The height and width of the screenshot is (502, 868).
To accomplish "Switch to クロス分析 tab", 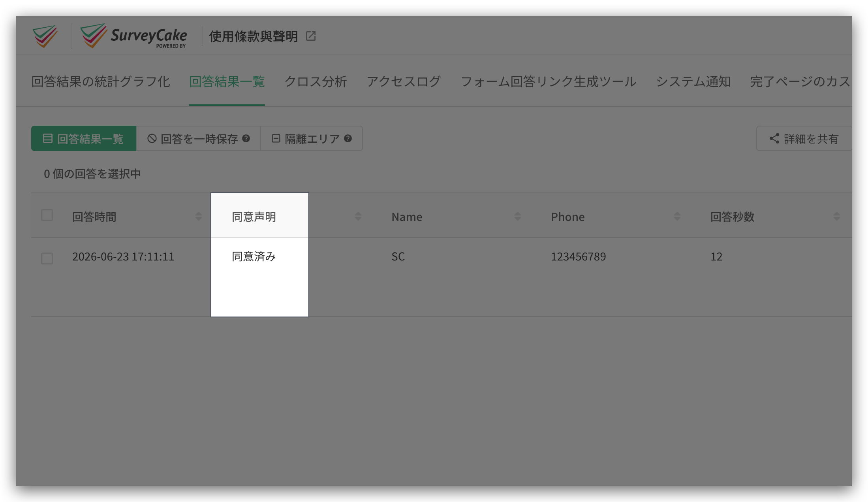I will coord(316,81).
